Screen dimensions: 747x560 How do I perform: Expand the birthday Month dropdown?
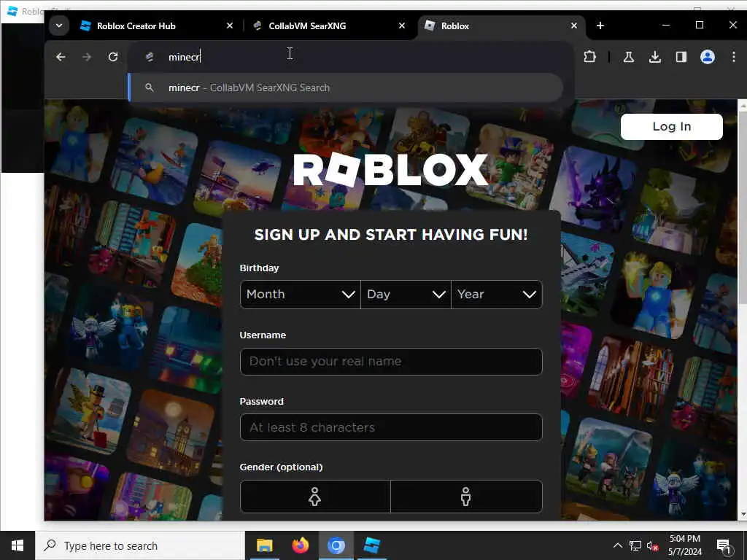coord(300,295)
